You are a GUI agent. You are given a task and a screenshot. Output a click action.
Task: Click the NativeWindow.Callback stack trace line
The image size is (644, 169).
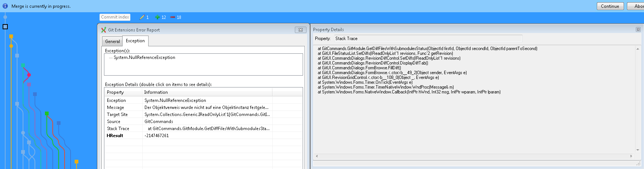[409, 92]
